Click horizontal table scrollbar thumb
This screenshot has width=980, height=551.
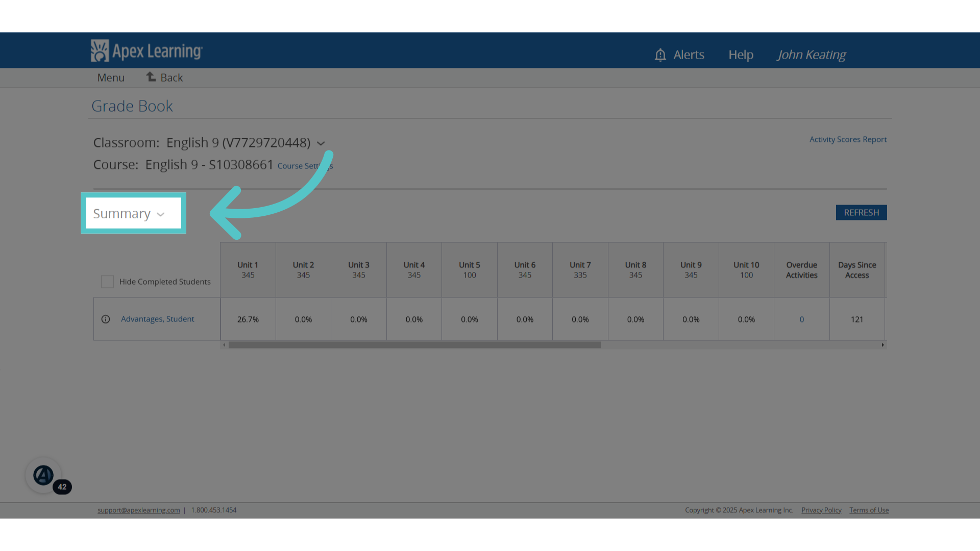tap(414, 345)
